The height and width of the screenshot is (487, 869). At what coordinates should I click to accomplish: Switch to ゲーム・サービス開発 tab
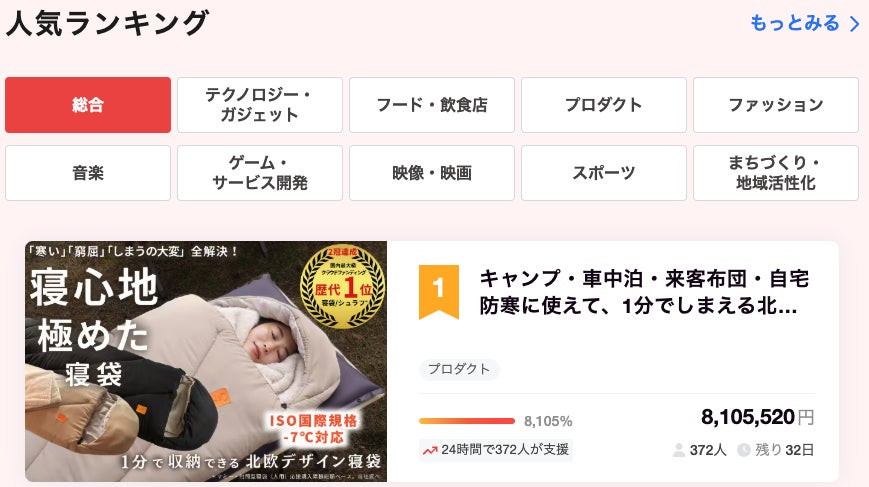260,173
